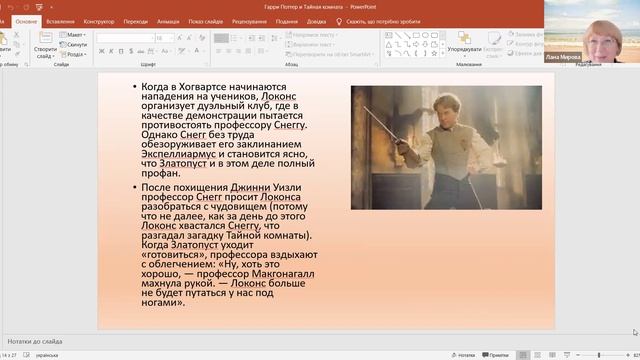Screen dimensions: 640x360
Task: Click the Скинути (reset slide) button
Action: pyautogui.click(x=73, y=44)
